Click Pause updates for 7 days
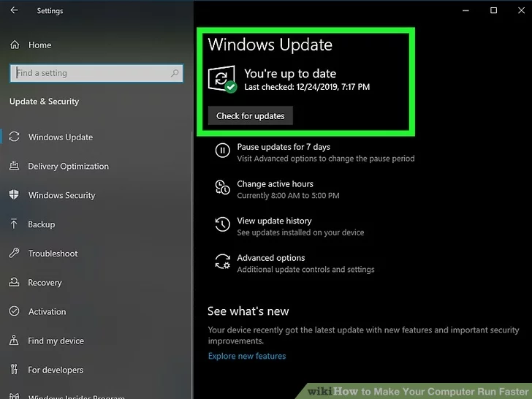The image size is (532, 399). [284, 147]
